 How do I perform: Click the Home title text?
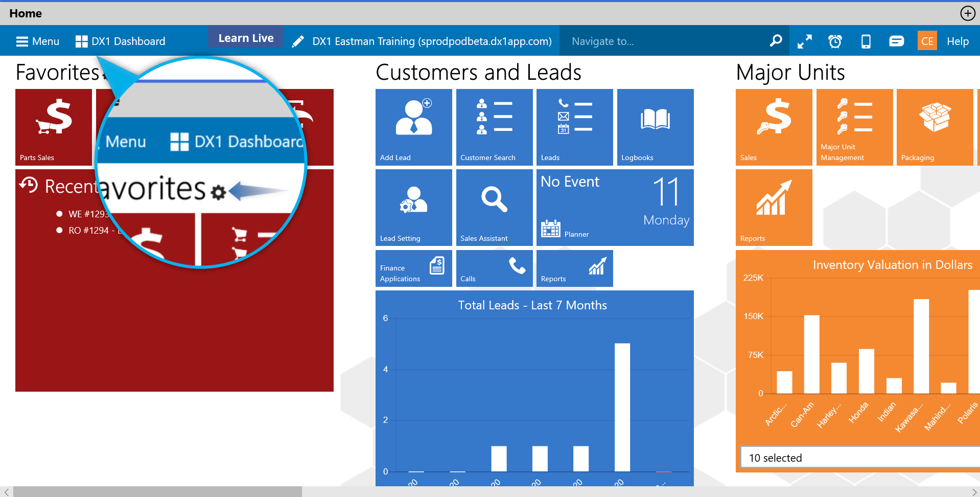(x=26, y=13)
